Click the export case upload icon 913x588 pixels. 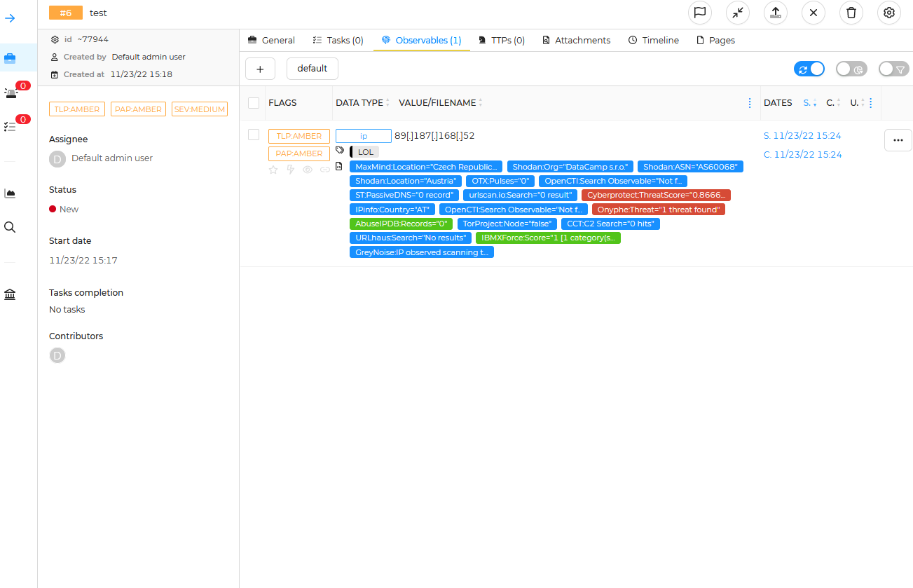(x=776, y=13)
